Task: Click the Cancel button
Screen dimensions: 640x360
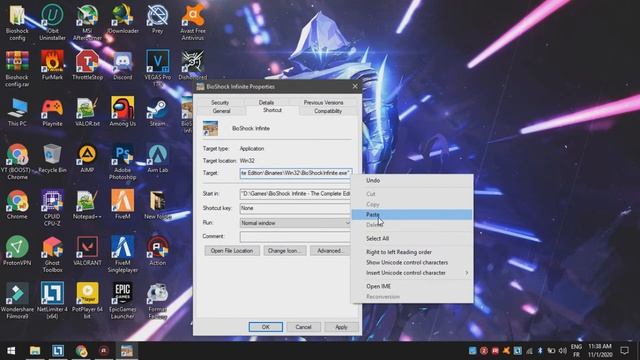Action: 303,327
